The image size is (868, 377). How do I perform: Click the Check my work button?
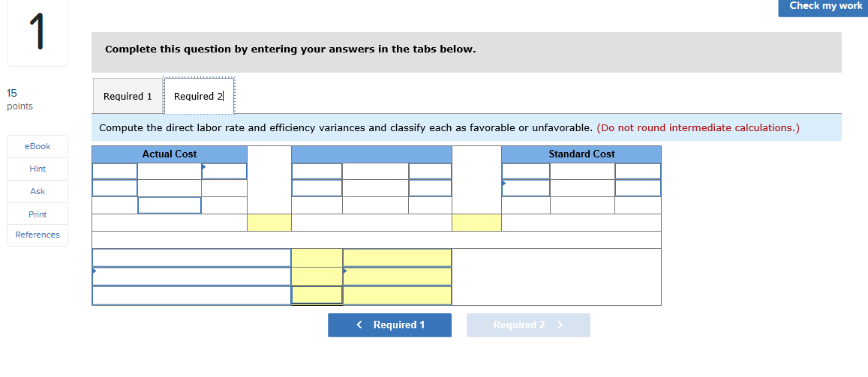pos(822,7)
